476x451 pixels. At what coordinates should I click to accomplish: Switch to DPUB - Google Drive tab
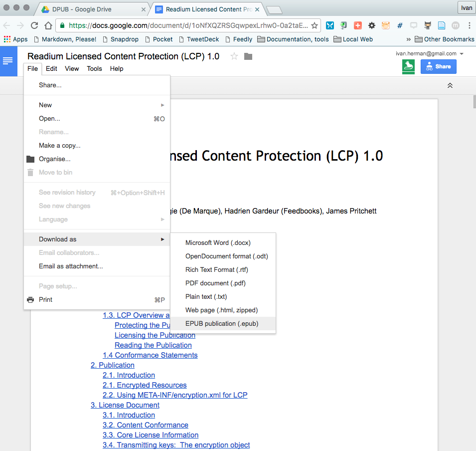coord(91,9)
